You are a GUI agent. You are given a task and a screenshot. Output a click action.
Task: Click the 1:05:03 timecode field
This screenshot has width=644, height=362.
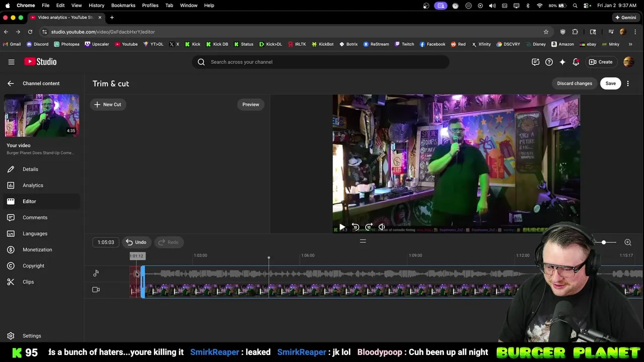click(x=106, y=242)
